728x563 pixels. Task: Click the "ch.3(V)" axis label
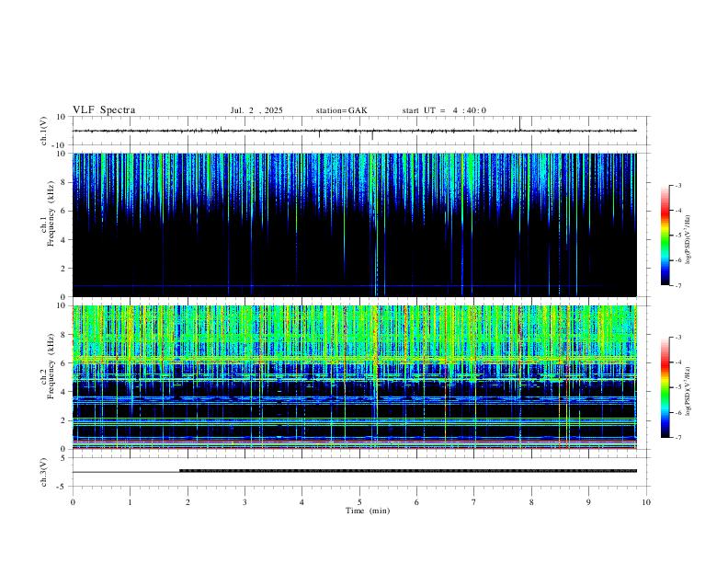(x=44, y=472)
